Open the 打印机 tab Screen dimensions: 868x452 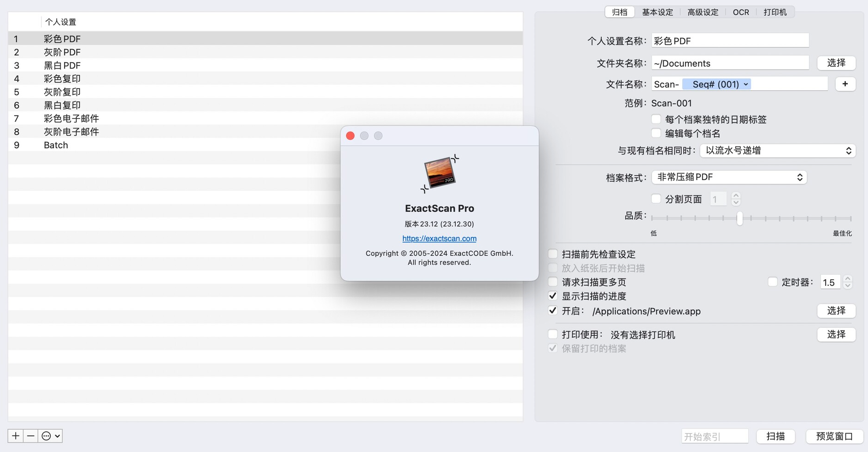point(775,12)
